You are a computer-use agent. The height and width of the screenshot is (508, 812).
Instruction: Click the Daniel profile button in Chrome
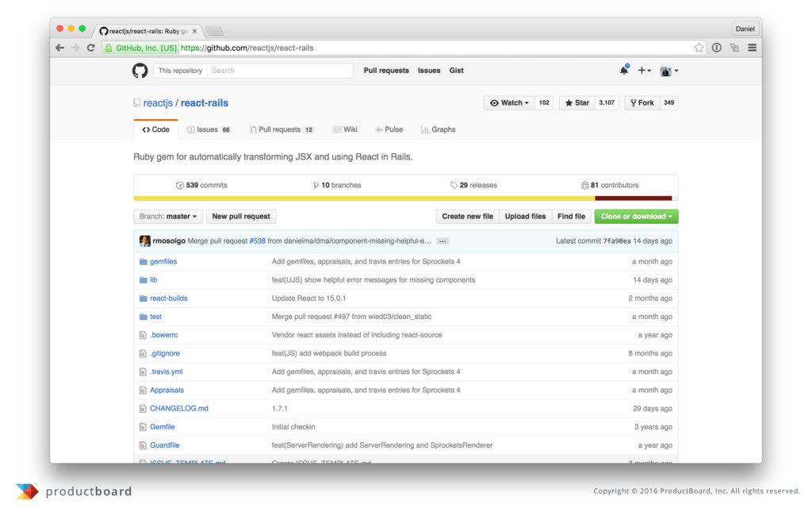(745, 29)
